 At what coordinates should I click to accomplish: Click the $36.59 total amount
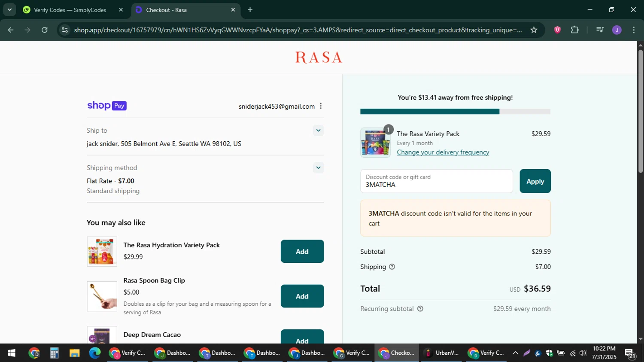point(537,289)
